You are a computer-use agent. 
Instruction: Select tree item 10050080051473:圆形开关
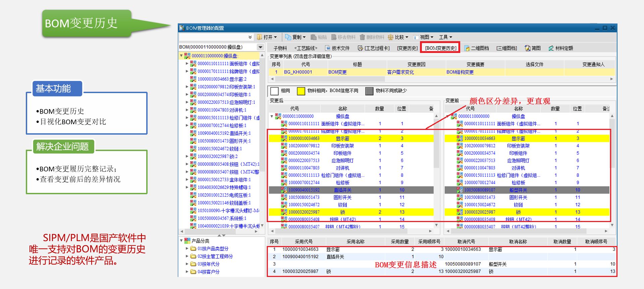tap(224, 141)
